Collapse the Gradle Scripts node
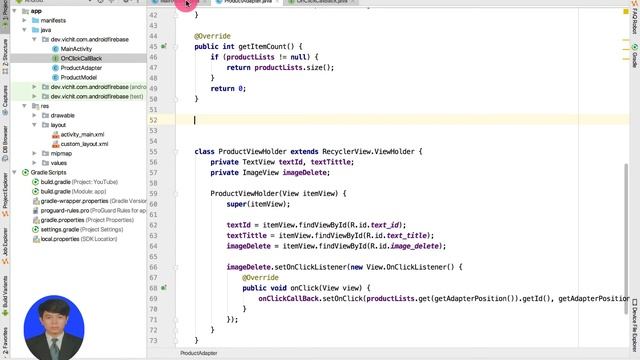 pos(15,173)
